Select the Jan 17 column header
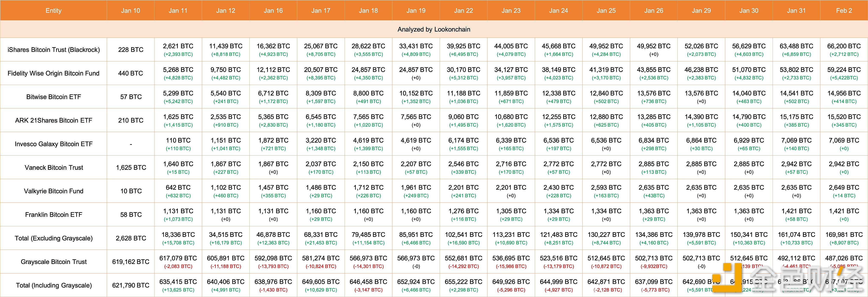The image size is (868, 297). (321, 10)
